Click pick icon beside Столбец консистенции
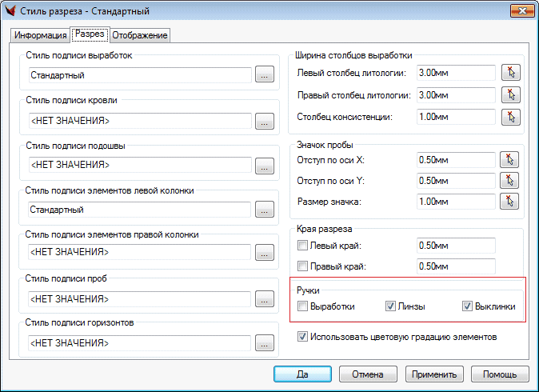The height and width of the screenshot is (392, 539). (x=509, y=118)
